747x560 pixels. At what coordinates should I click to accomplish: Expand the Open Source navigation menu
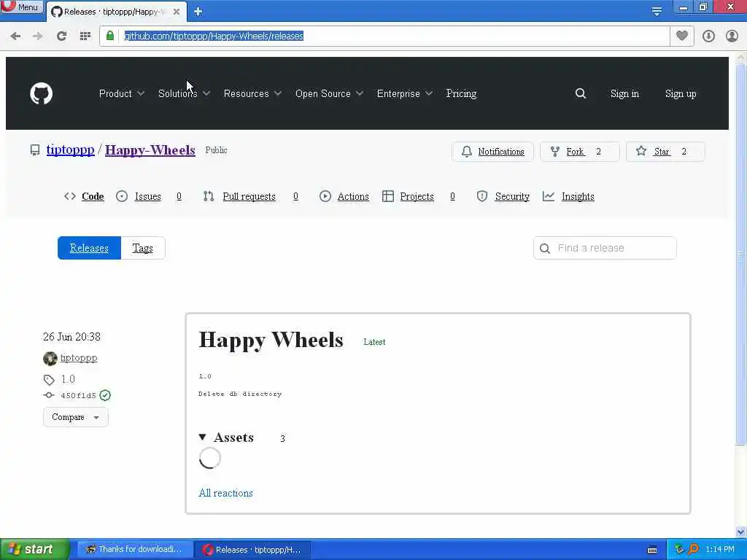[329, 94]
